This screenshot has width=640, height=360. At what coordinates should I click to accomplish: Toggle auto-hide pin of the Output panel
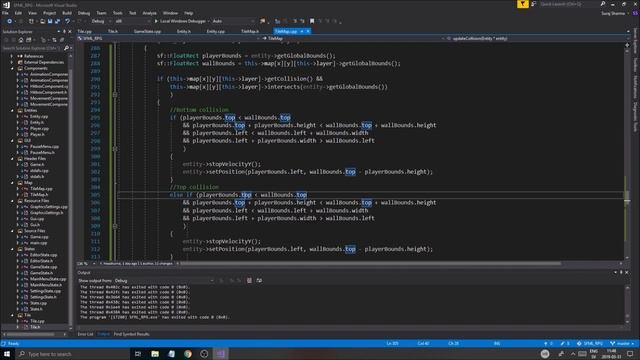click(621, 273)
